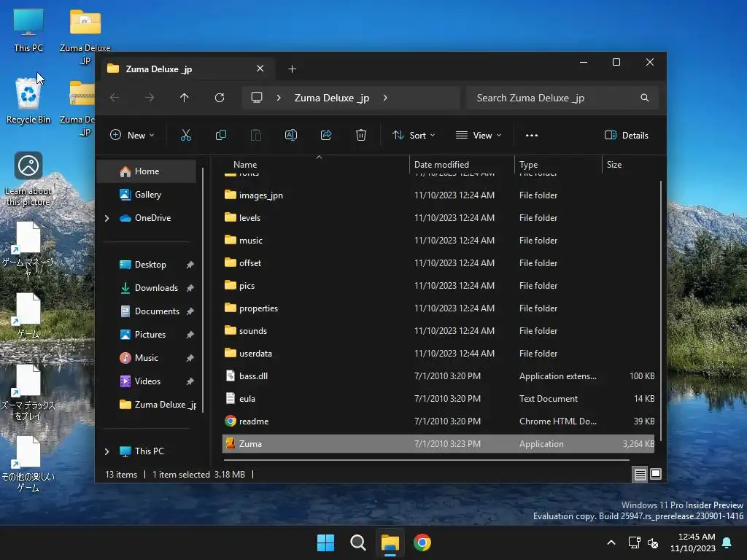Image resolution: width=747 pixels, height=560 pixels.
Task: Click the taskbar clock and date
Action: point(693,542)
